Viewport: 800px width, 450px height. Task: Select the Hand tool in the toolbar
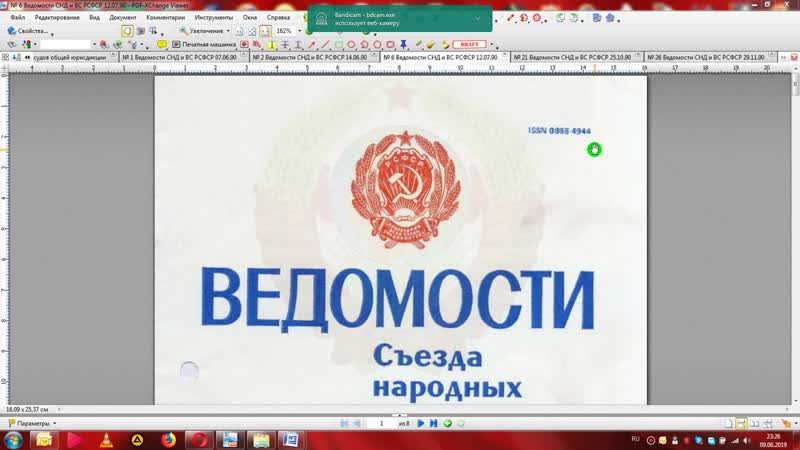click(x=127, y=31)
